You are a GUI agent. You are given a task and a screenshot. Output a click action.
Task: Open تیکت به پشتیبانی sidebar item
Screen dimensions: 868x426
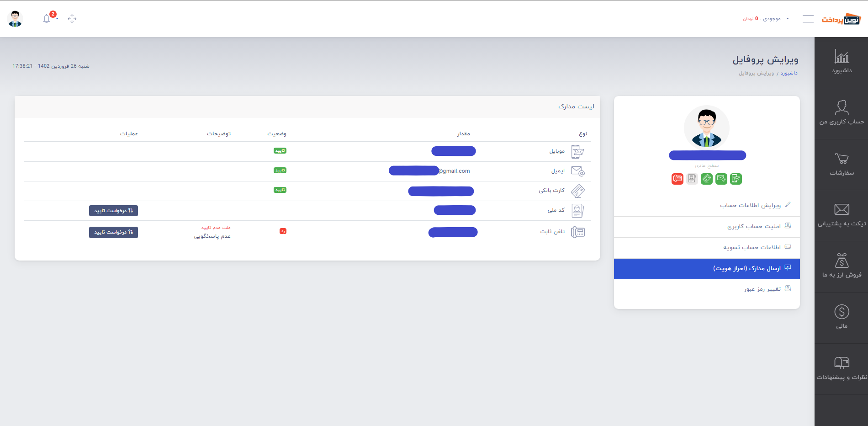click(x=842, y=216)
